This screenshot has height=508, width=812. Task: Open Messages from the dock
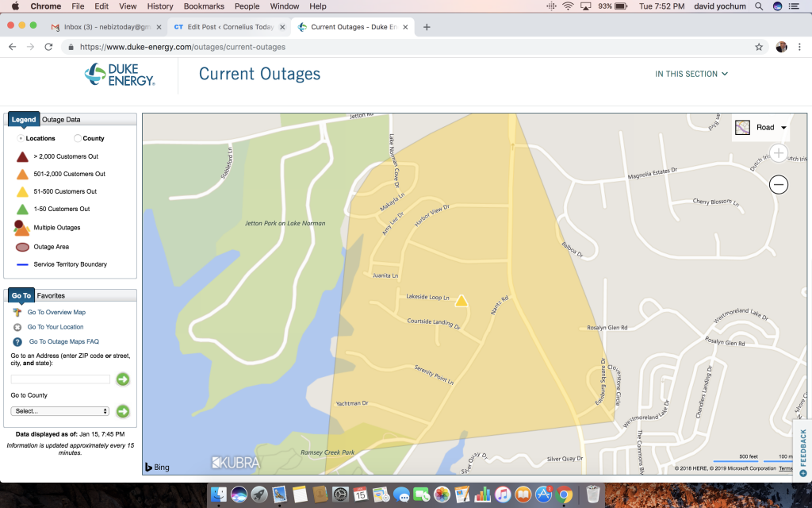(x=401, y=494)
